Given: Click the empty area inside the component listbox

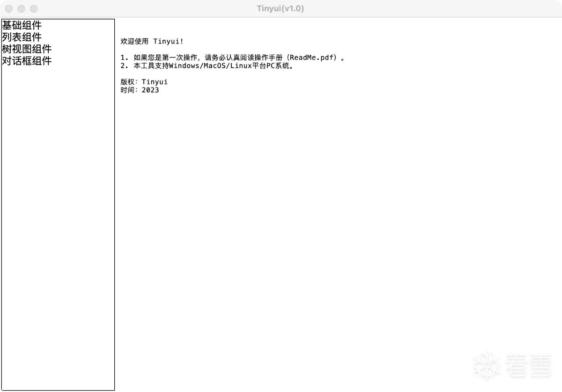Looking at the screenshot, I should pos(58,225).
